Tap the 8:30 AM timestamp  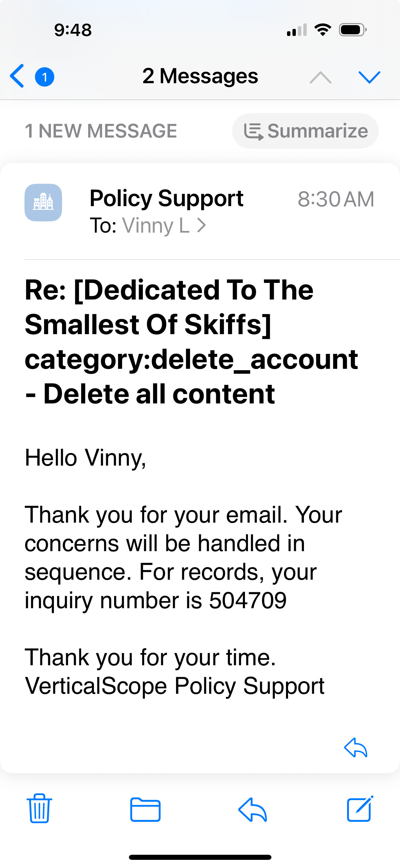coord(336,199)
